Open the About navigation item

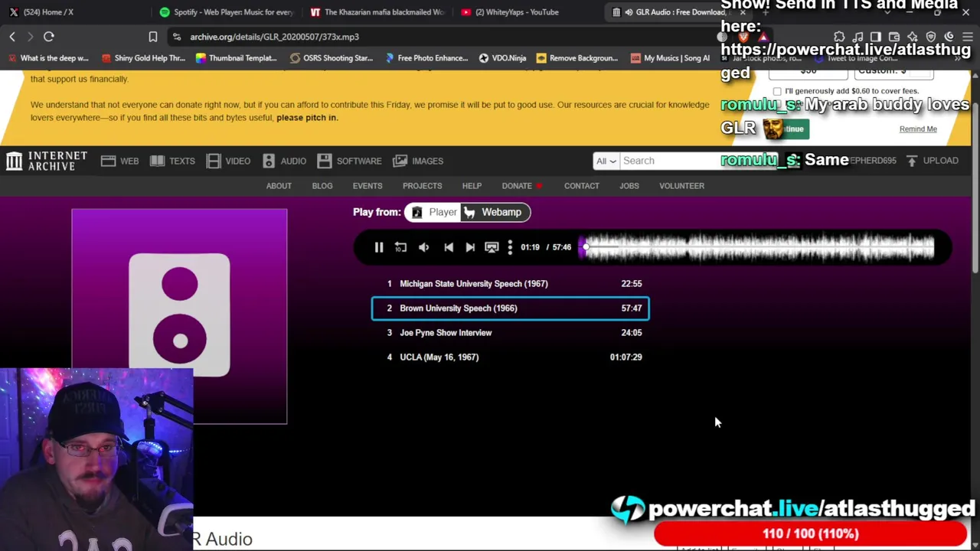[x=279, y=186]
